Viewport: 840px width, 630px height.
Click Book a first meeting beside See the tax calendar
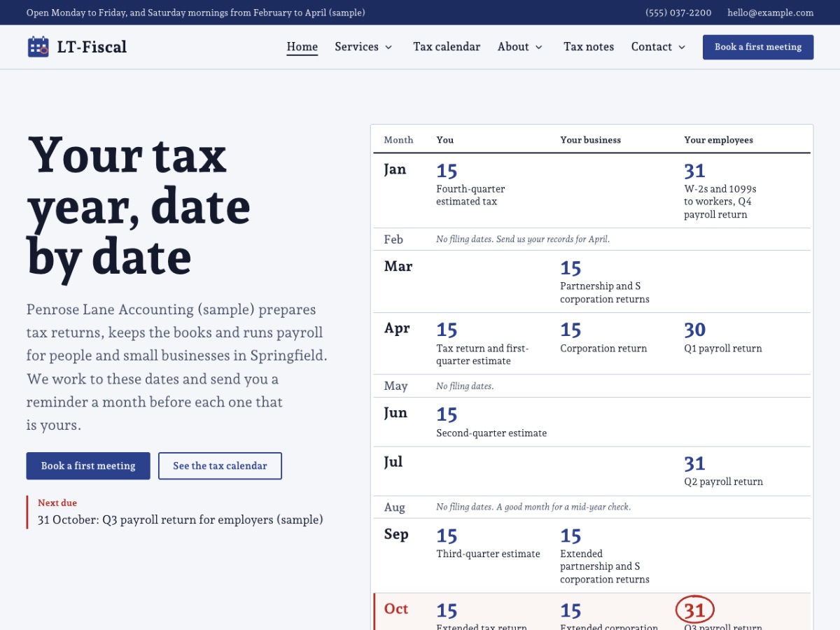tap(88, 466)
